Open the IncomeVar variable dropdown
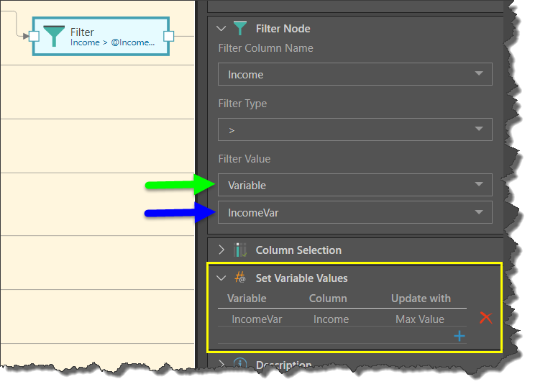 355,212
